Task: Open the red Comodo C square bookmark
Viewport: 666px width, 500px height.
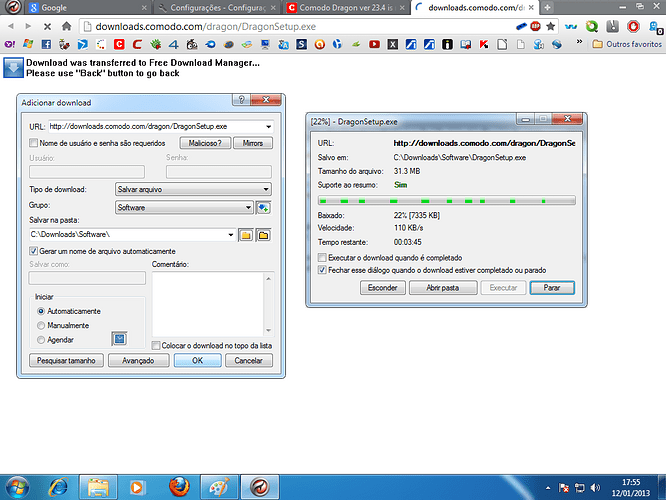Action: pyautogui.click(x=119, y=44)
